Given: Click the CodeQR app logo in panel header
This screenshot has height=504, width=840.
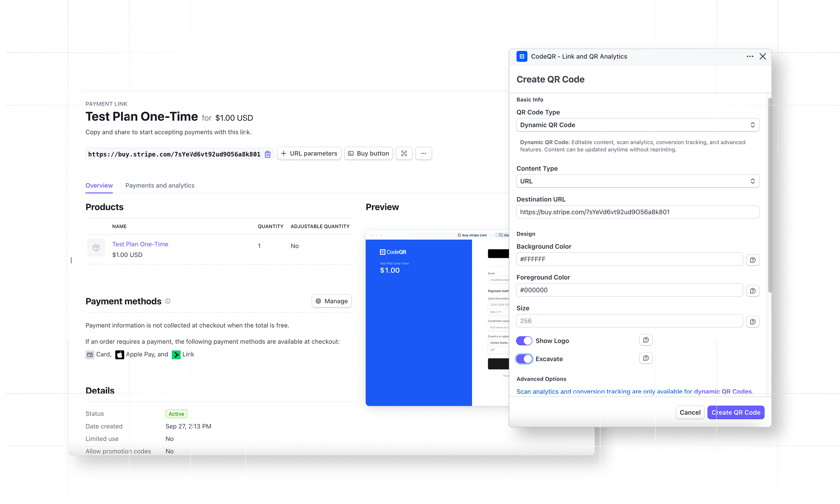Looking at the screenshot, I should tap(522, 56).
